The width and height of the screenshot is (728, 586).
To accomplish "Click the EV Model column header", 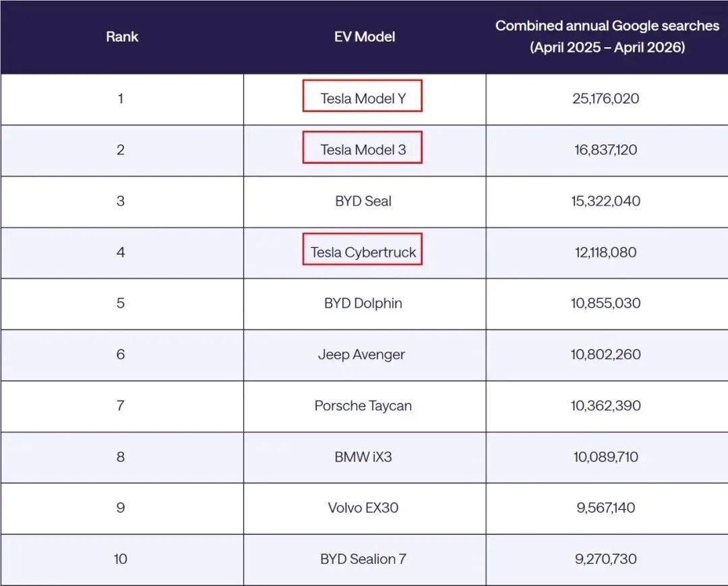I will tap(365, 36).
